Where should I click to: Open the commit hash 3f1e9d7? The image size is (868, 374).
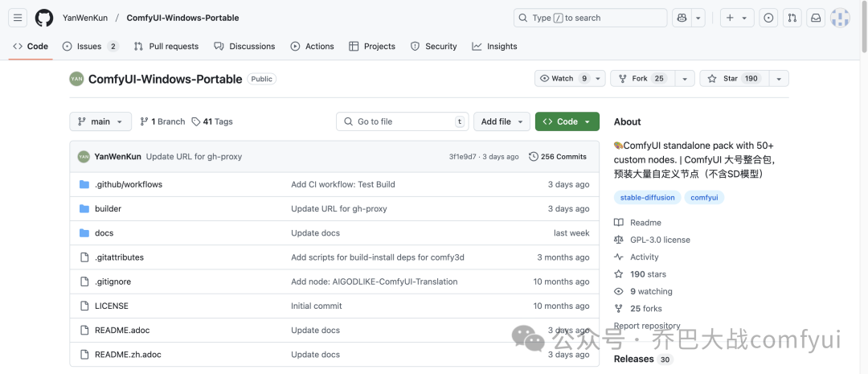pos(462,157)
